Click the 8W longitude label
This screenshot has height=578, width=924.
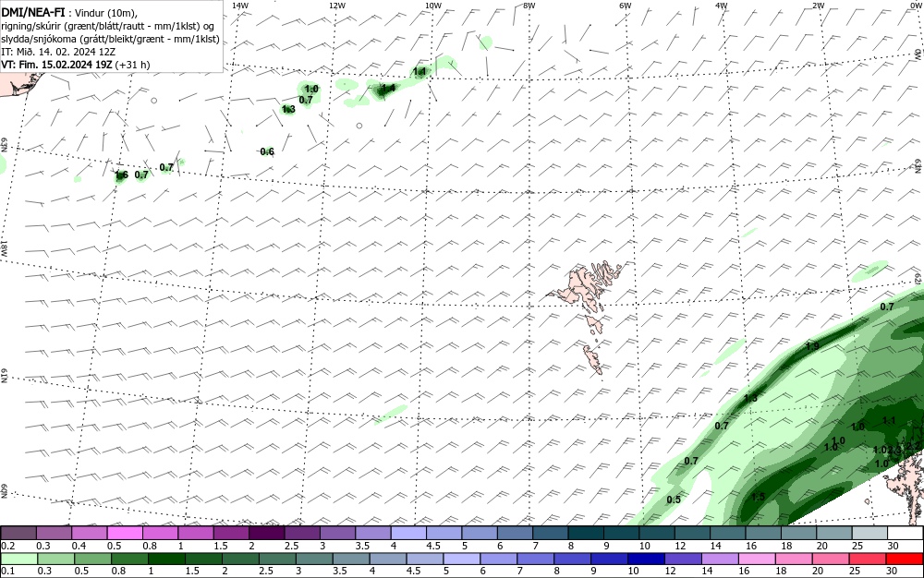(529, 6)
